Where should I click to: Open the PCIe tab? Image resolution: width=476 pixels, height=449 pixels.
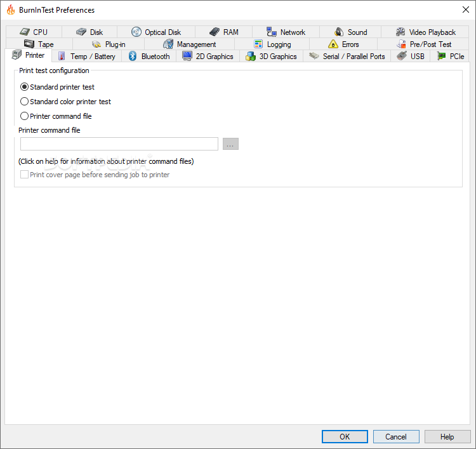coord(450,56)
